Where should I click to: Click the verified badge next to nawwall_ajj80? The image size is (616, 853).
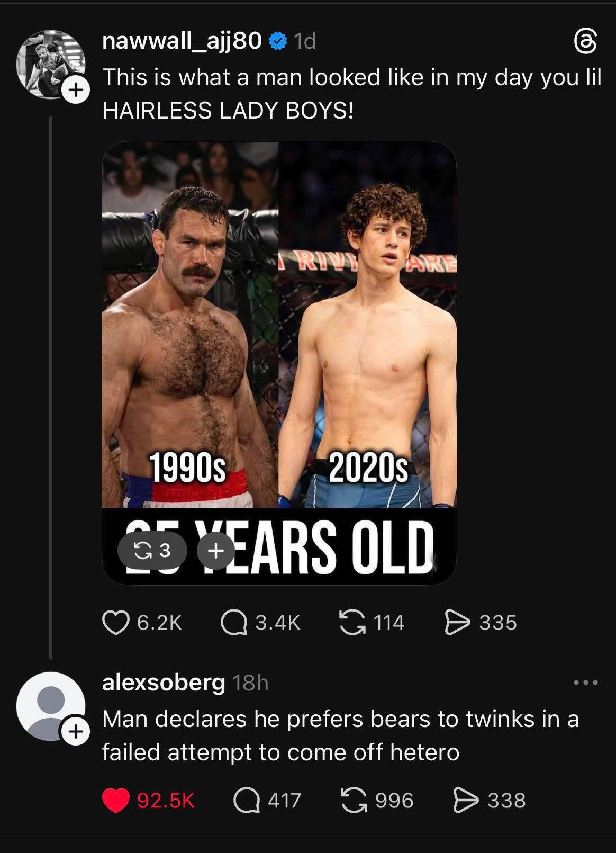(278, 41)
